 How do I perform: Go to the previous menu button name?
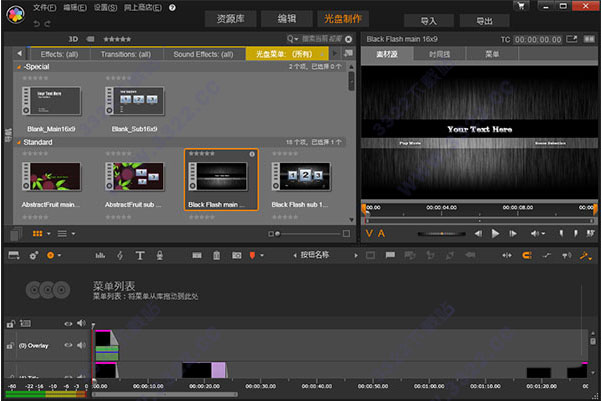tap(294, 255)
